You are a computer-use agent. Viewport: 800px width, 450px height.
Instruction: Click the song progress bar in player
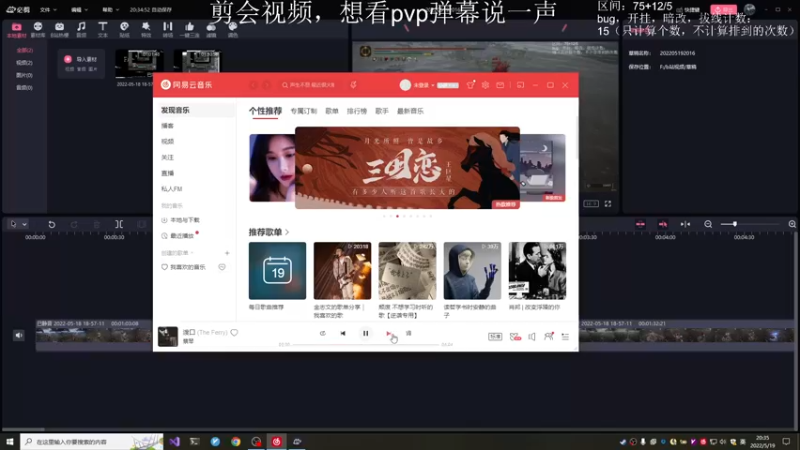(x=365, y=345)
